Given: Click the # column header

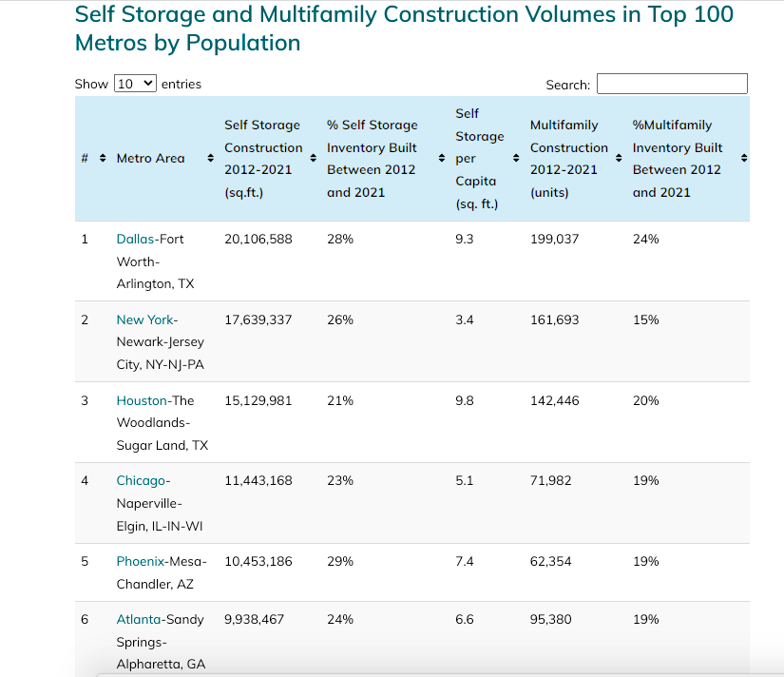Looking at the screenshot, I should click(85, 157).
